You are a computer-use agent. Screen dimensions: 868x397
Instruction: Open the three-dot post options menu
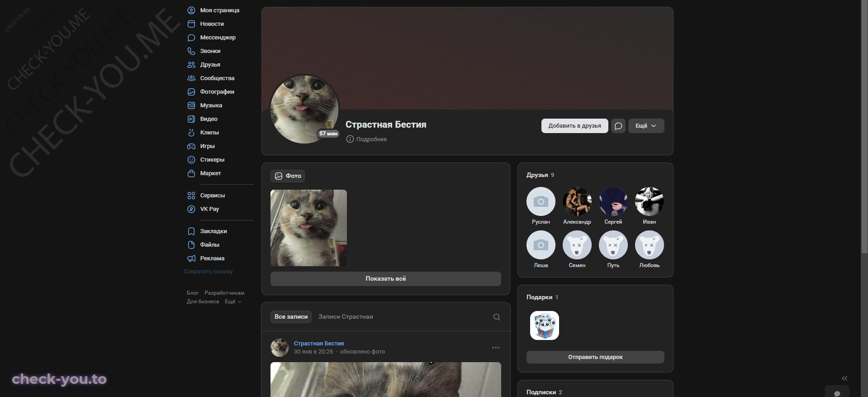(496, 348)
